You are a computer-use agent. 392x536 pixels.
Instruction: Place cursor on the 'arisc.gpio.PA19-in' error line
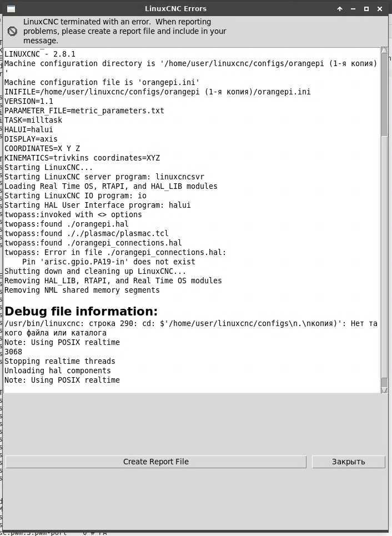pyautogui.click(x=109, y=262)
